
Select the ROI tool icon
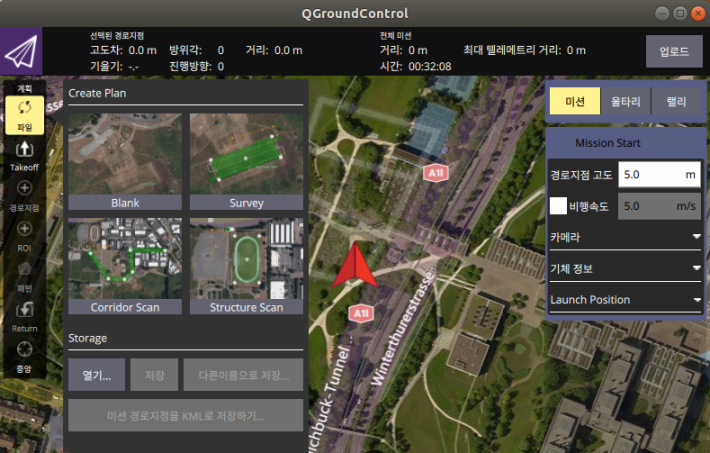pos(24,228)
